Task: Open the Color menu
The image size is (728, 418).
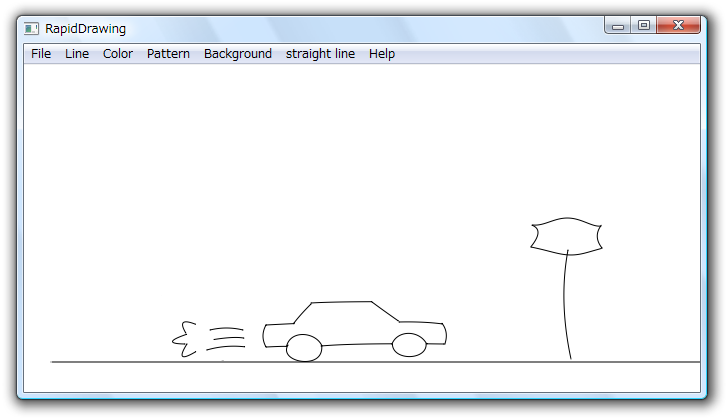Action: click(x=117, y=54)
